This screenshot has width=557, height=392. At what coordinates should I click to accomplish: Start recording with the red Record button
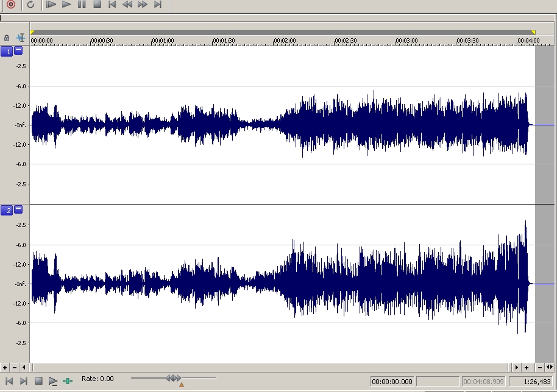(x=11, y=4)
